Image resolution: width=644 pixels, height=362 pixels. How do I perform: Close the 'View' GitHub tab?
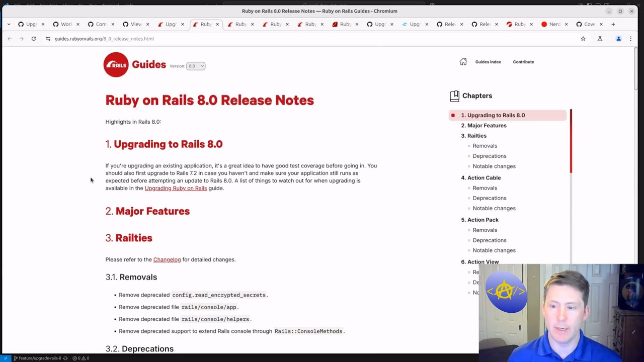click(147, 24)
